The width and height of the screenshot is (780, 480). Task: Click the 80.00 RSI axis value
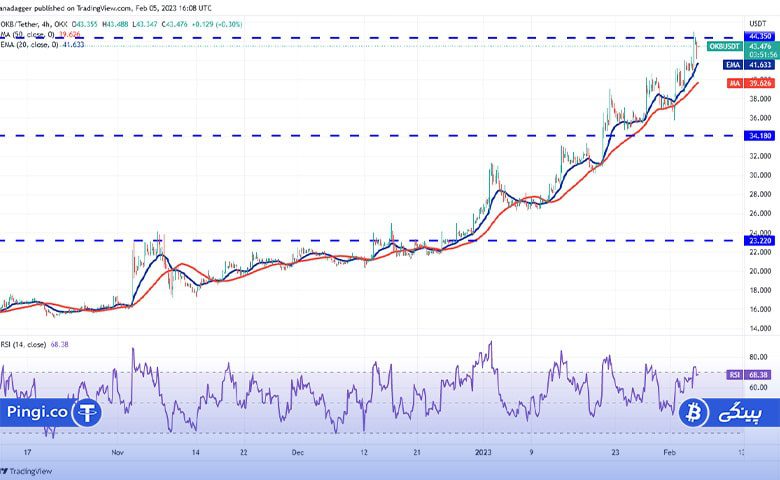point(758,357)
